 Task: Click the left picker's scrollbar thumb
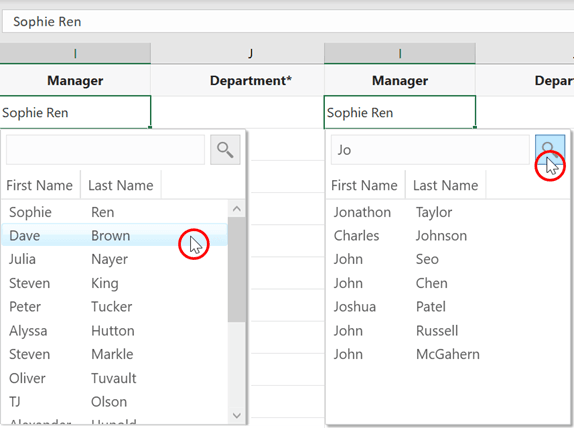click(x=236, y=269)
